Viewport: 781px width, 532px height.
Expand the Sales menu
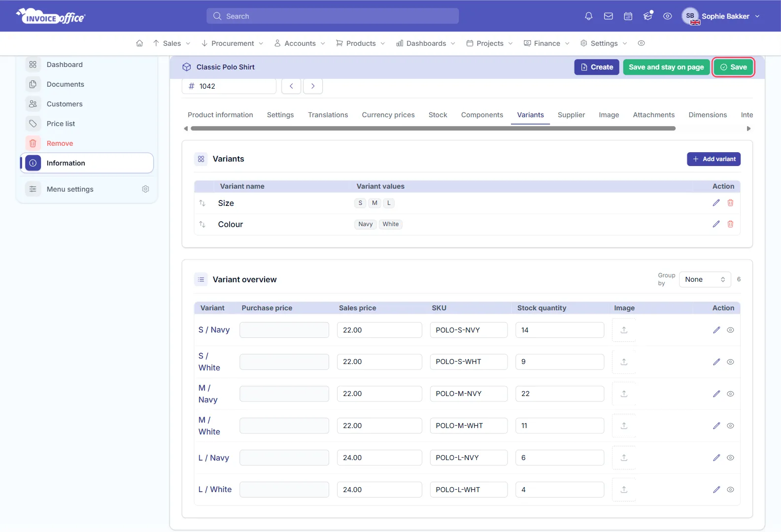pyautogui.click(x=171, y=43)
